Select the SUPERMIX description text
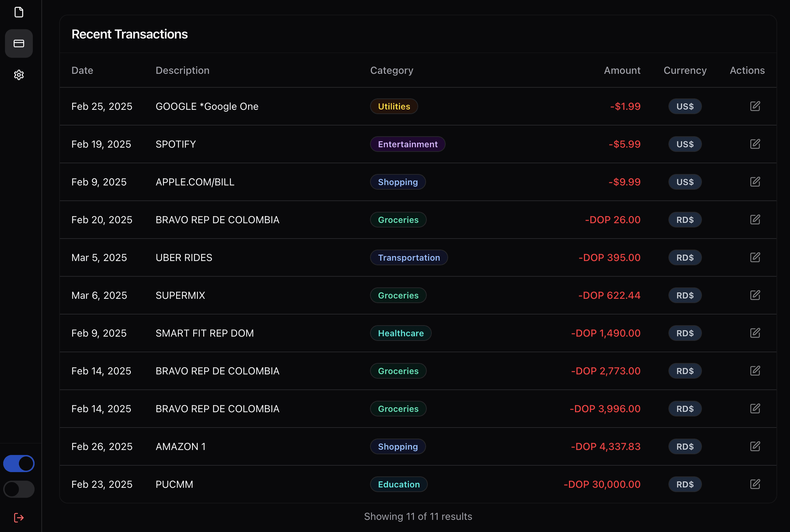Viewport: 790px width, 532px height. [180, 295]
